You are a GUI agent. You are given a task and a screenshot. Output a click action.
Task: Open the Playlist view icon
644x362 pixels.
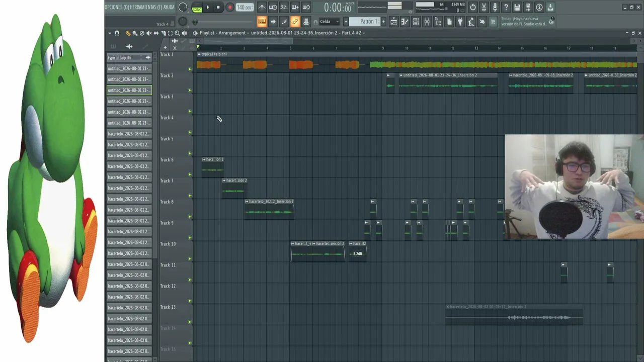[393, 22]
